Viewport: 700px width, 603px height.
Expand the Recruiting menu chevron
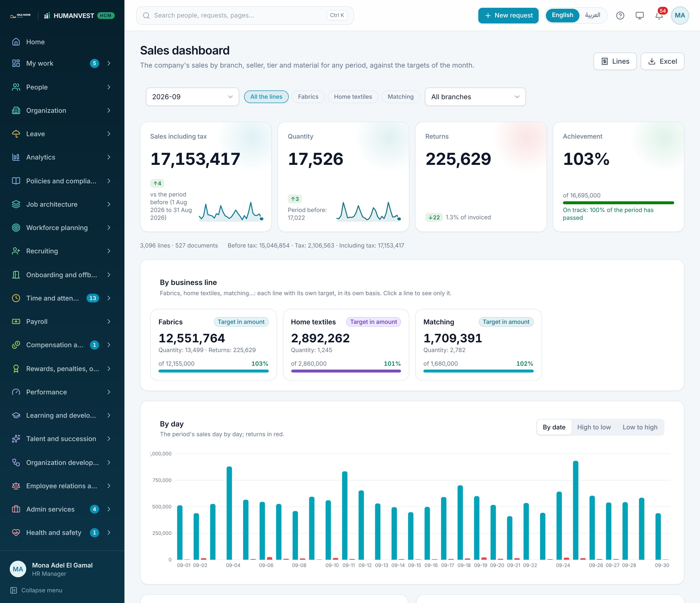tap(109, 251)
